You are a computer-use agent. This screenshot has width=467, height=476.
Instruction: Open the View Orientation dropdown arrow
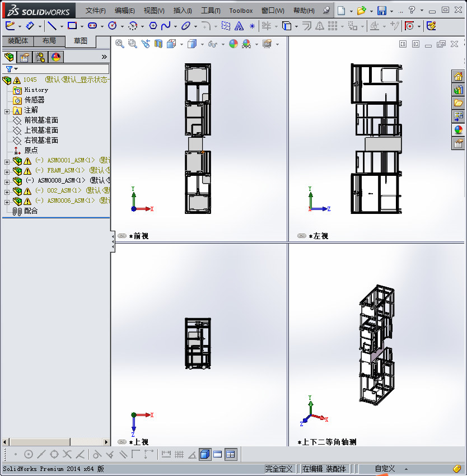[x=181, y=45]
